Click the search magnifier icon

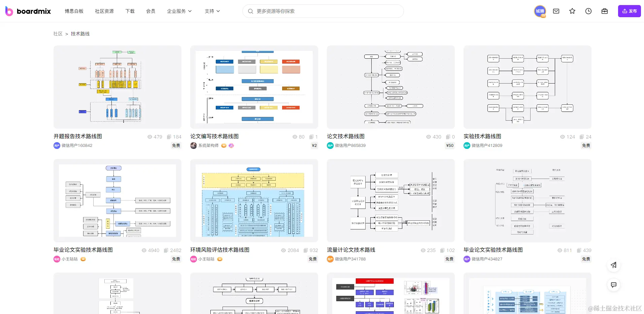tap(250, 11)
